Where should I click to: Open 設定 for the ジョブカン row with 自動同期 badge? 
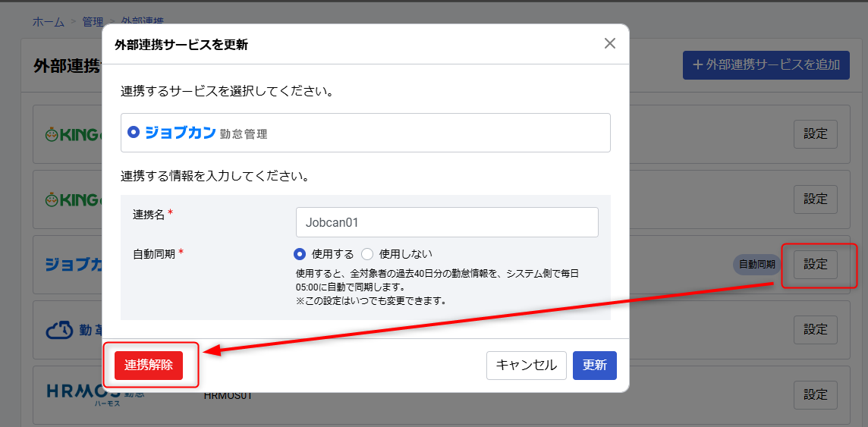[816, 265]
